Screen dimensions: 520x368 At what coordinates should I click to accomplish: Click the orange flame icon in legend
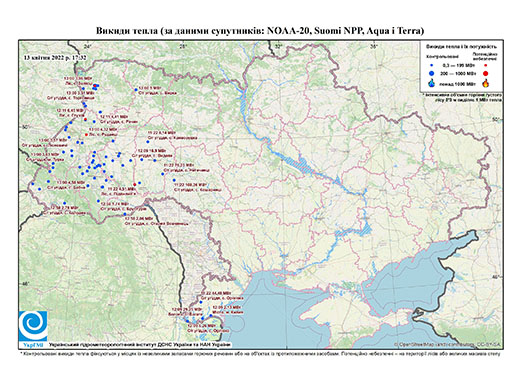(485, 83)
